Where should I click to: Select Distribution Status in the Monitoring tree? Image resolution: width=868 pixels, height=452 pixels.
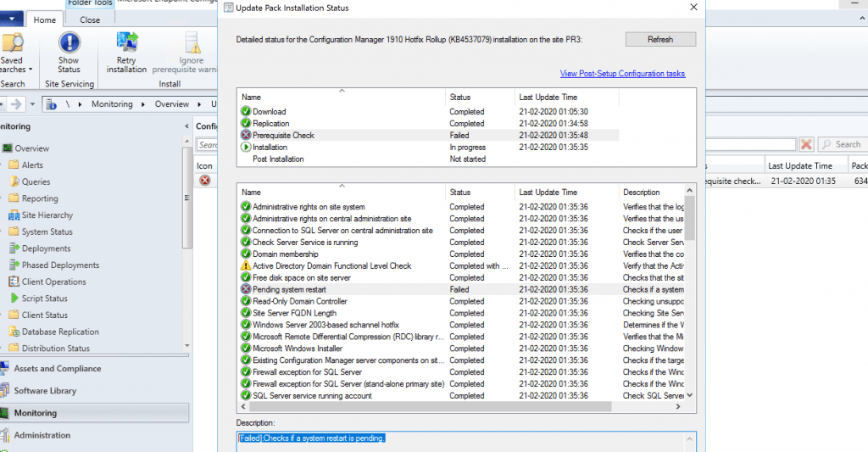click(x=55, y=348)
